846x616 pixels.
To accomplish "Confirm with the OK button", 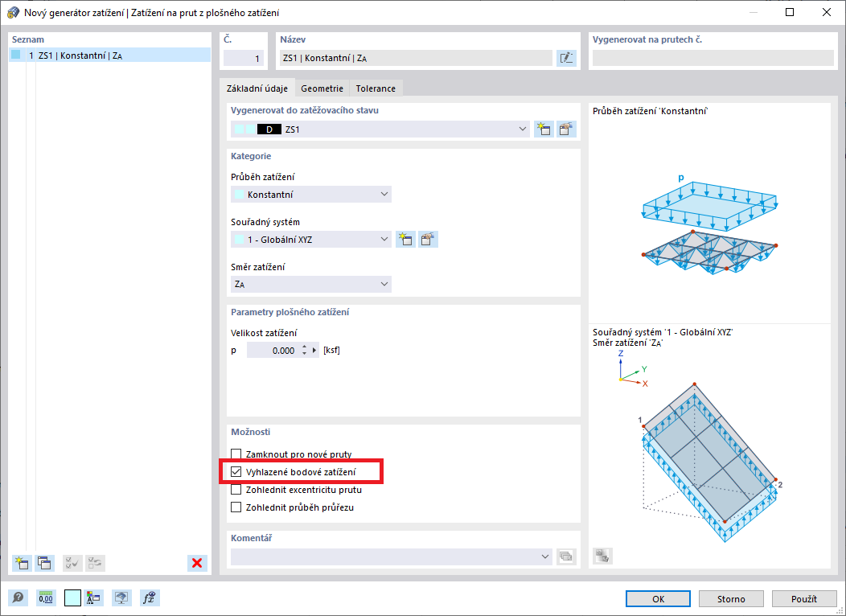I will [x=659, y=599].
